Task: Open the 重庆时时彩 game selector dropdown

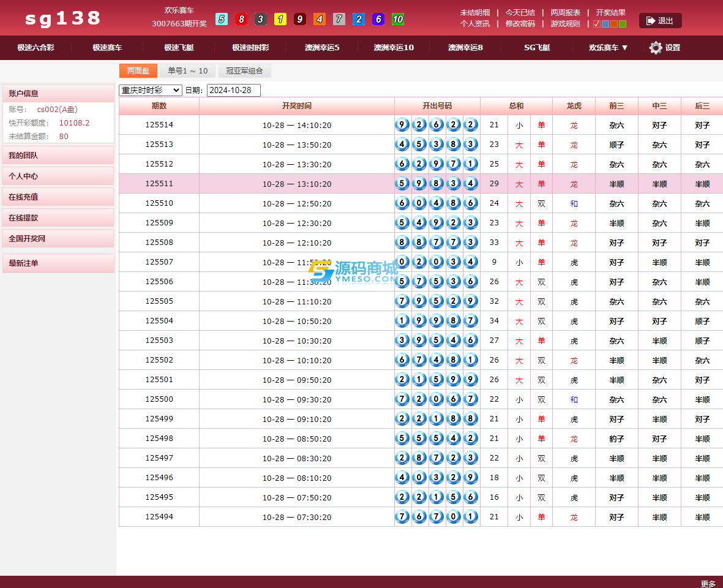Action: [151, 91]
